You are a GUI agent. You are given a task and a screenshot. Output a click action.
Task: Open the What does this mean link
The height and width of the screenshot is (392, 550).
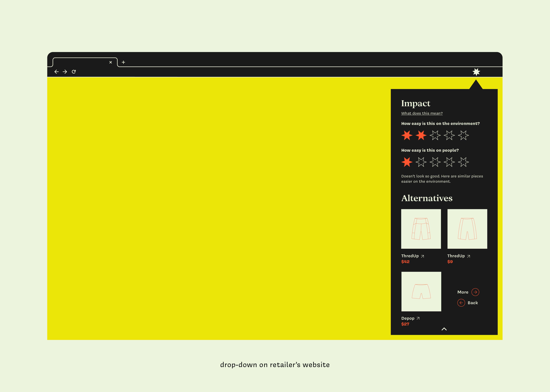tap(422, 113)
